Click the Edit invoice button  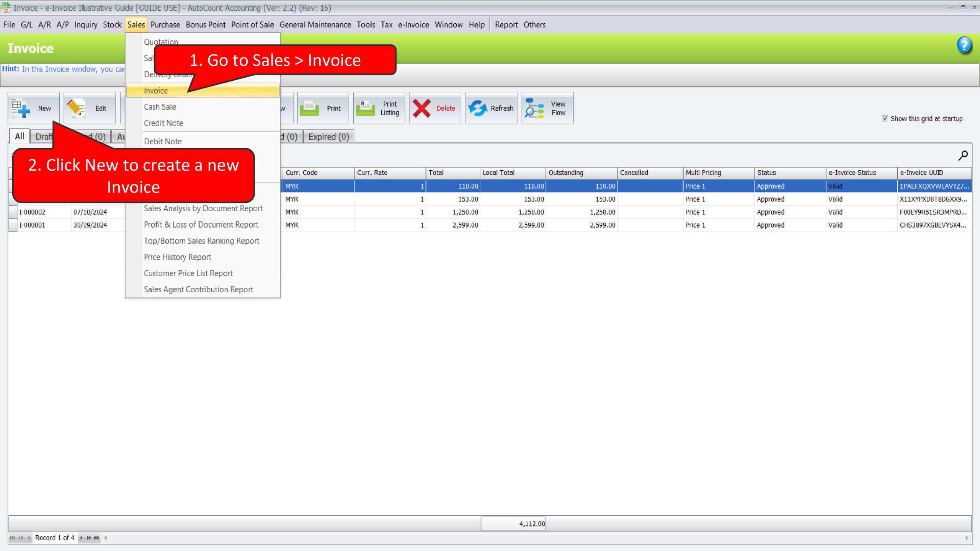click(90, 108)
